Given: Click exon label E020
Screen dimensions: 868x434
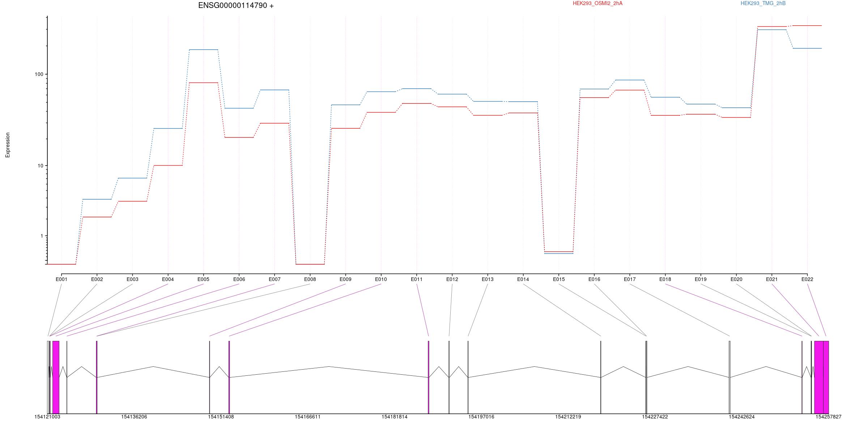Looking at the screenshot, I should click(x=736, y=279).
